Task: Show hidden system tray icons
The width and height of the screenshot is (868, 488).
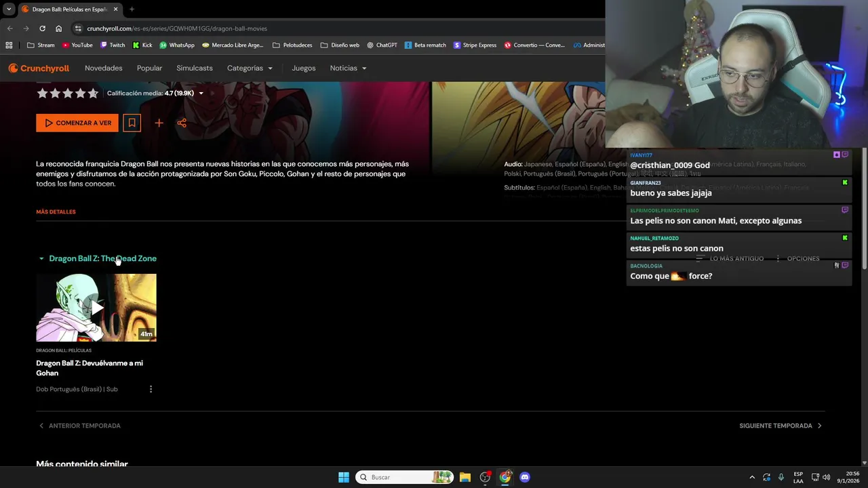Action: click(x=751, y=477)
